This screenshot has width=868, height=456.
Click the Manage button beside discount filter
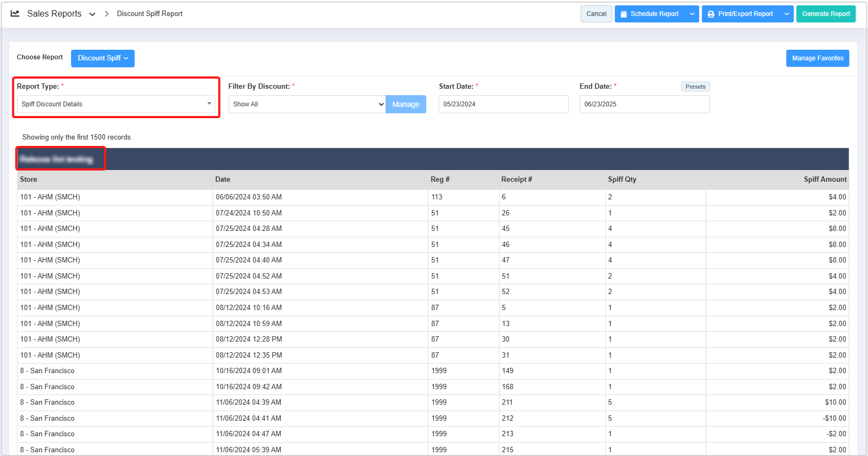pos(406,104)
